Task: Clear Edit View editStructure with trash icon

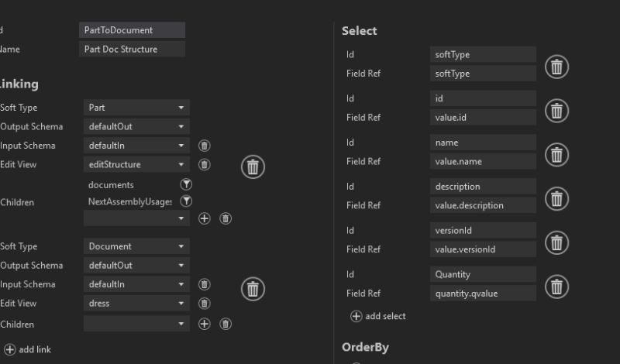Action: point(205,164)
